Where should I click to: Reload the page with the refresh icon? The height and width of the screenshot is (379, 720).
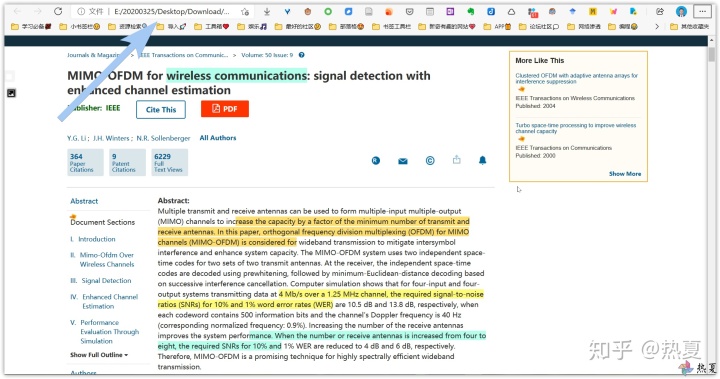(x=58, y=11)
